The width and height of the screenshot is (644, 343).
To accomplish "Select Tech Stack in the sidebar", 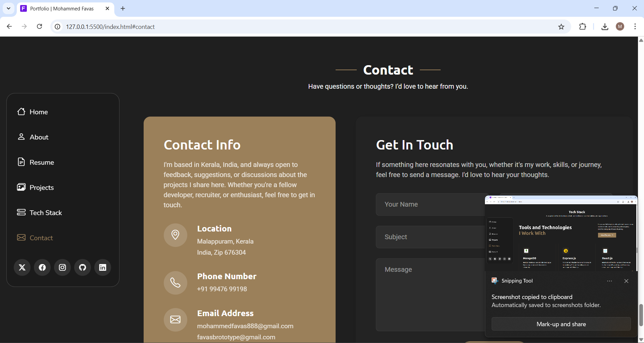I will (x=39, y=213).
